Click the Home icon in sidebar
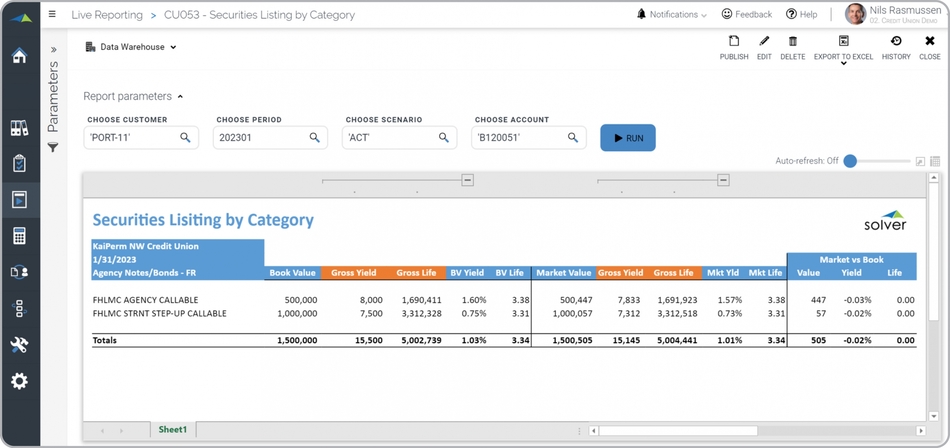 coord(19,56)
